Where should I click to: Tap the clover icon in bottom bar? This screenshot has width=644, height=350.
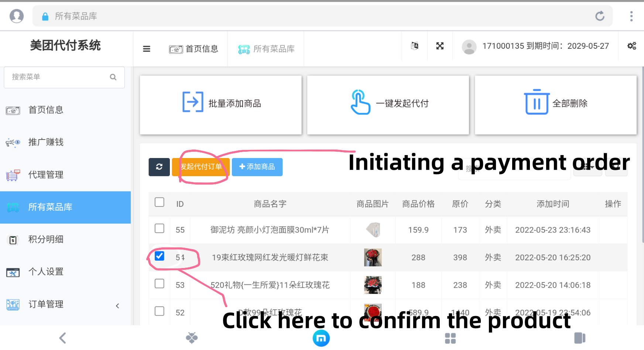pos(192,338)
